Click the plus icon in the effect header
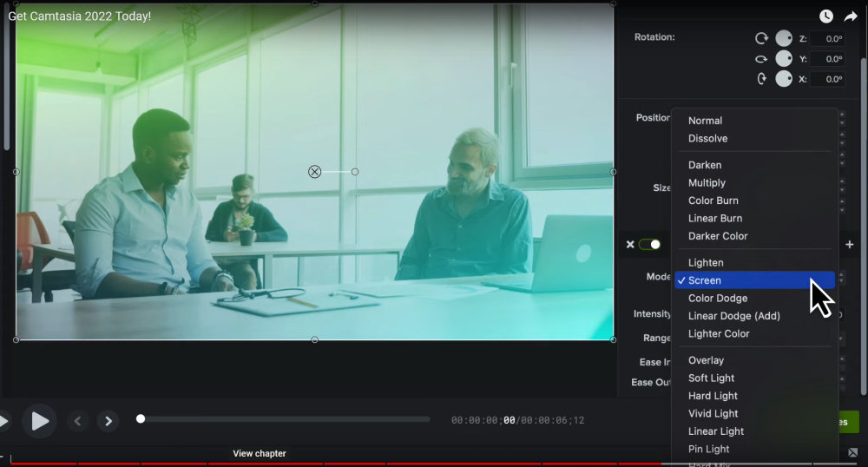 click(849, 245)
